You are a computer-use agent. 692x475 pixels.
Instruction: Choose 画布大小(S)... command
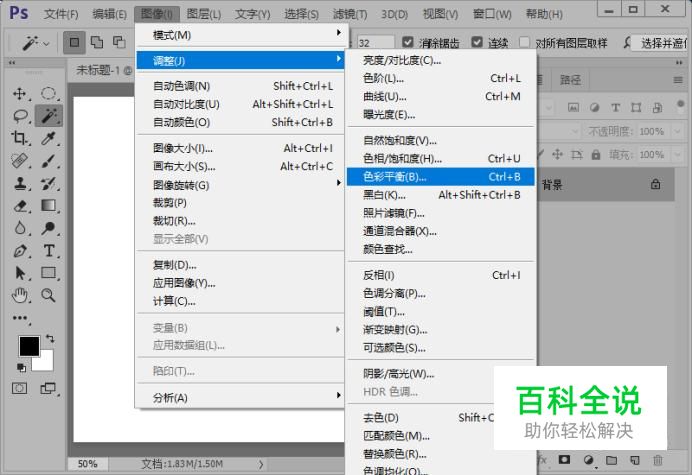(x=241, y=166)
